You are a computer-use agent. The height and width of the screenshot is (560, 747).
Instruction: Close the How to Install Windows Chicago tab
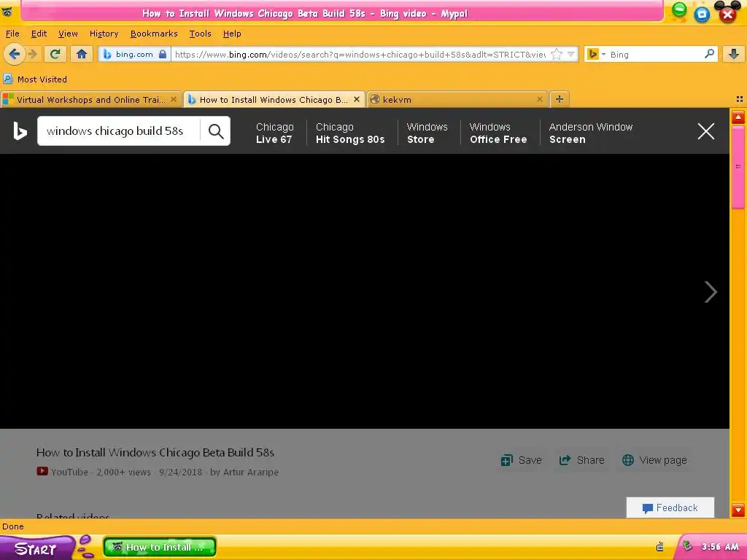tap(356, 99)
